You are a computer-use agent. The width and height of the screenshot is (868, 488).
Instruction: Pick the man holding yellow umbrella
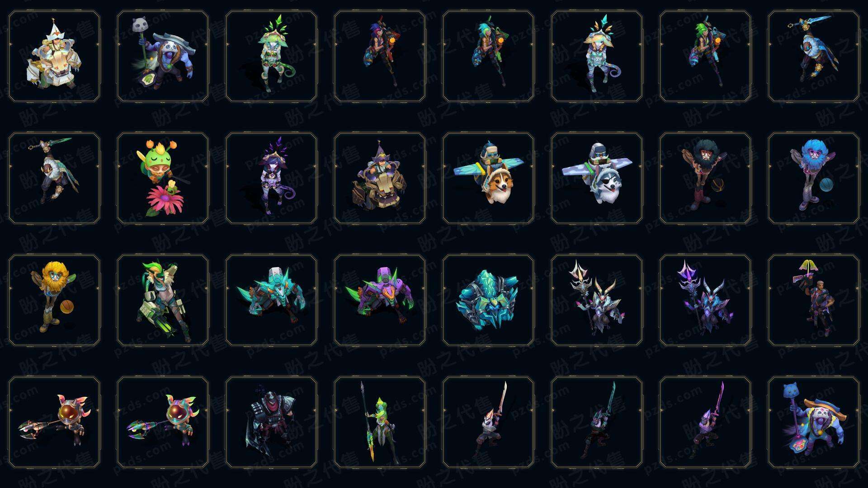tap(814, 300)
